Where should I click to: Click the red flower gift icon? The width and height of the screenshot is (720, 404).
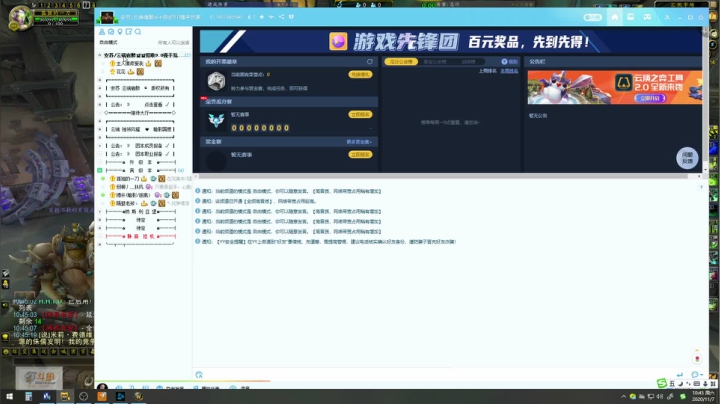(697, 359)
